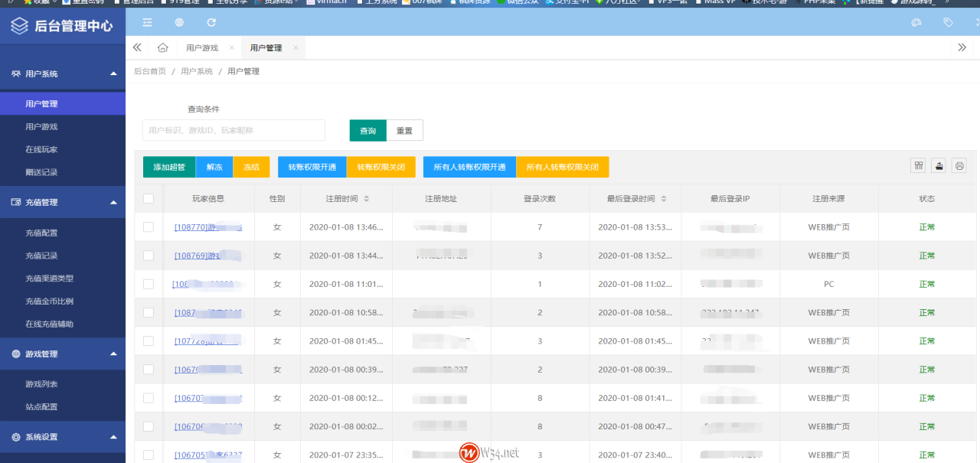Click the globe icon in top bar

(x=179, y=23)
